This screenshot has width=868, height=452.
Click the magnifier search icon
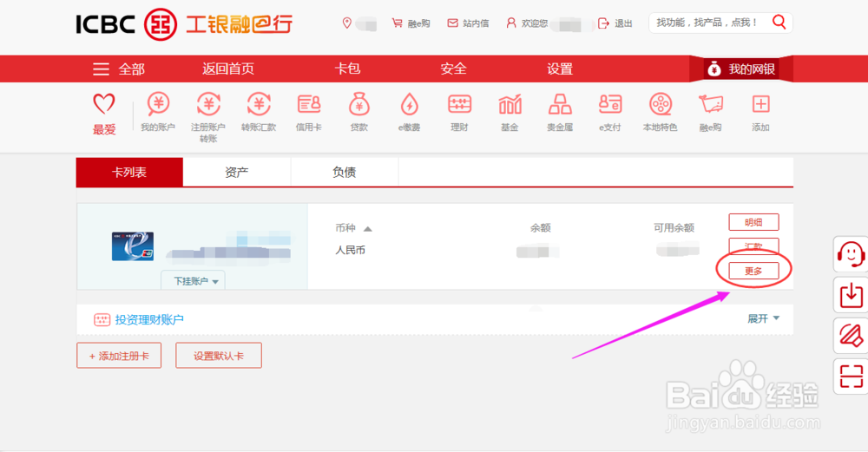(x=779, y=23)
